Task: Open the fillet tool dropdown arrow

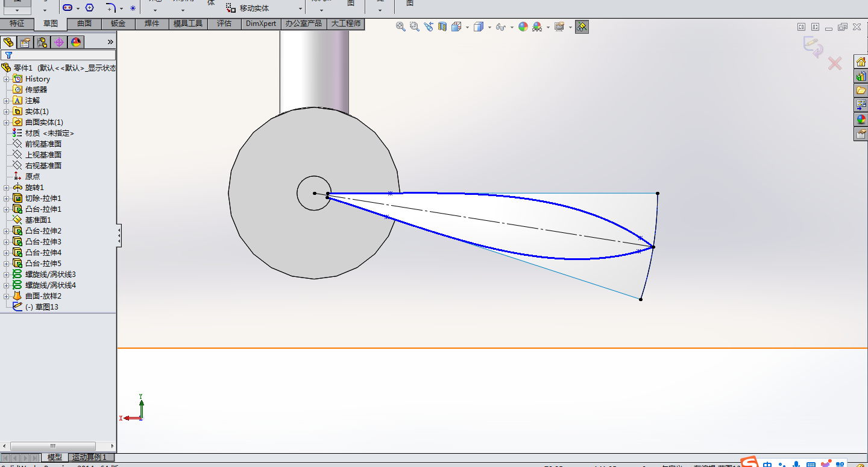Action: tap(121, 8)
